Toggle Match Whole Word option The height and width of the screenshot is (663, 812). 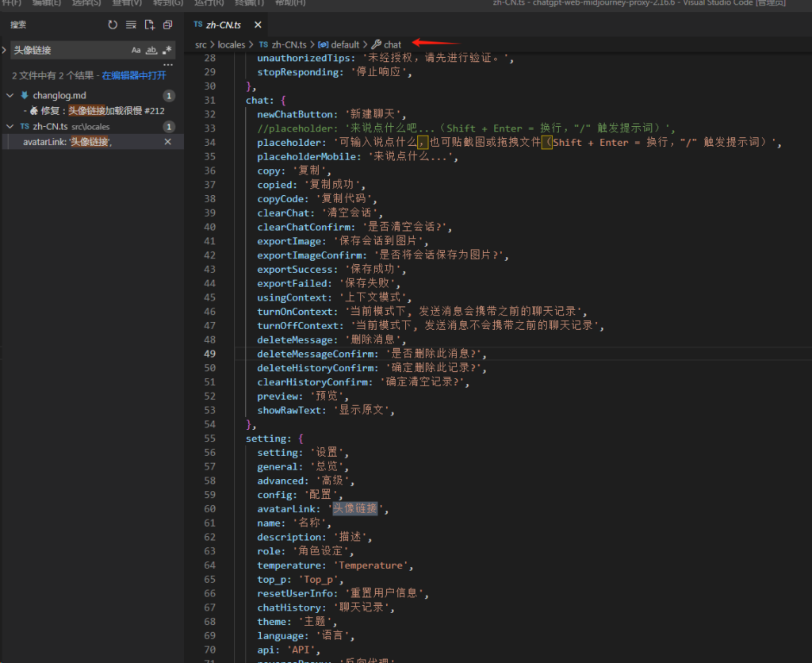pyautogui.click(x=151, y=51)
